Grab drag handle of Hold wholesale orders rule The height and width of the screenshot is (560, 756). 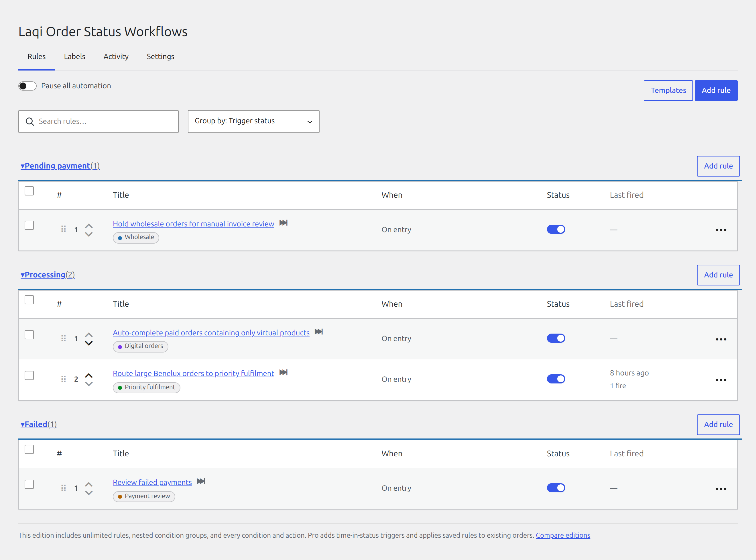coord(63,229)
